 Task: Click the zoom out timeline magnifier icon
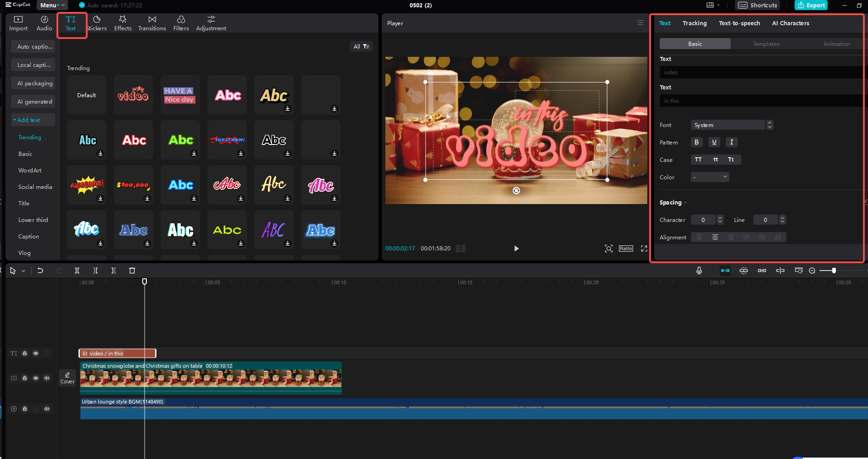(x=812, y=271)
